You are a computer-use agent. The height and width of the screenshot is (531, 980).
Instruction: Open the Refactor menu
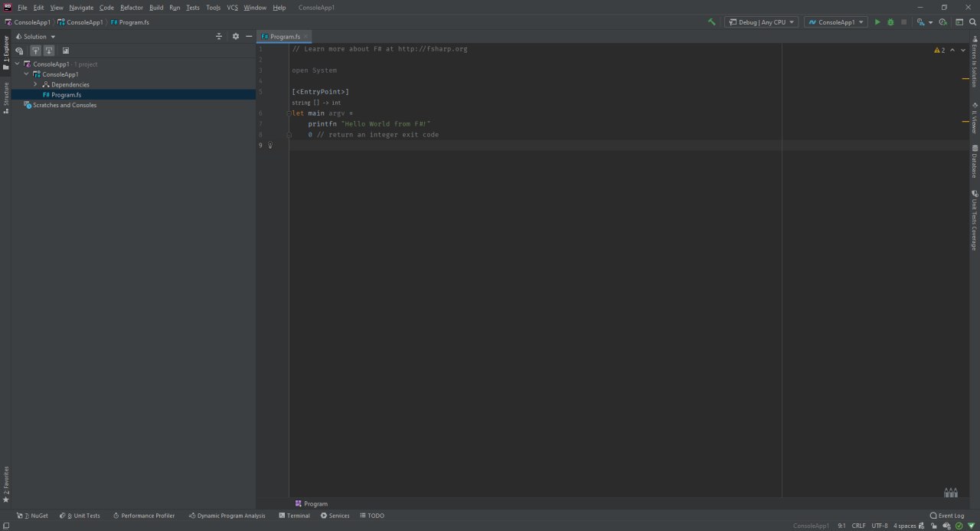132,8
